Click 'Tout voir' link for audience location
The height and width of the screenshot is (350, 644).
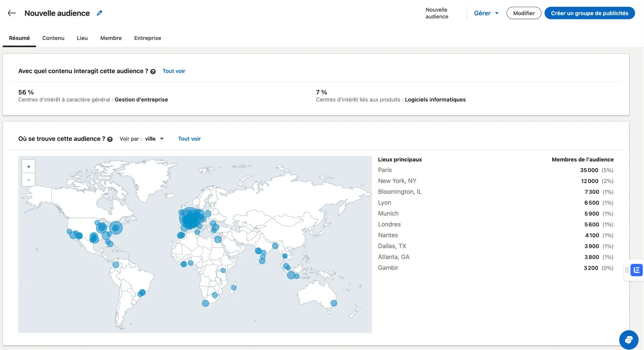(x=189, y=139)
